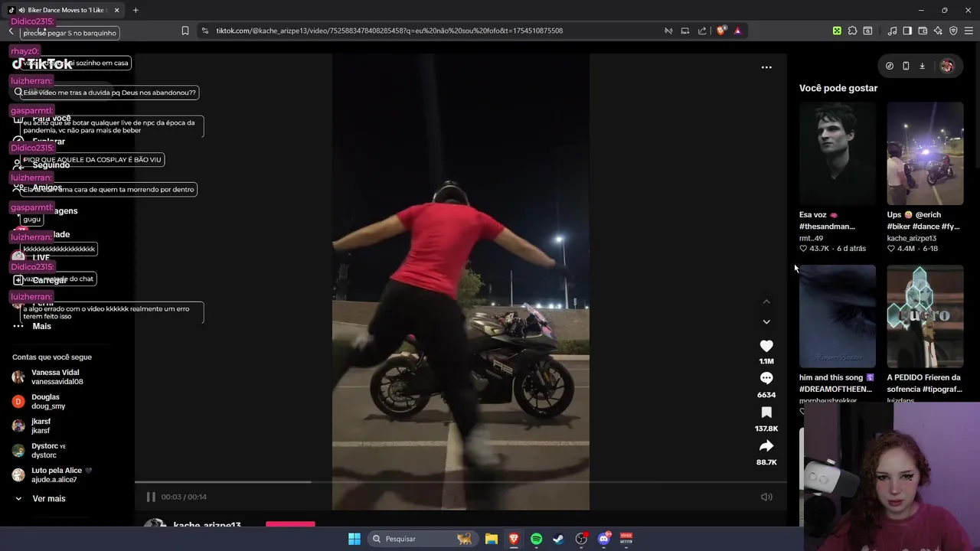Open the A PEDIDO Frieren thumbnail

(925, 316)
